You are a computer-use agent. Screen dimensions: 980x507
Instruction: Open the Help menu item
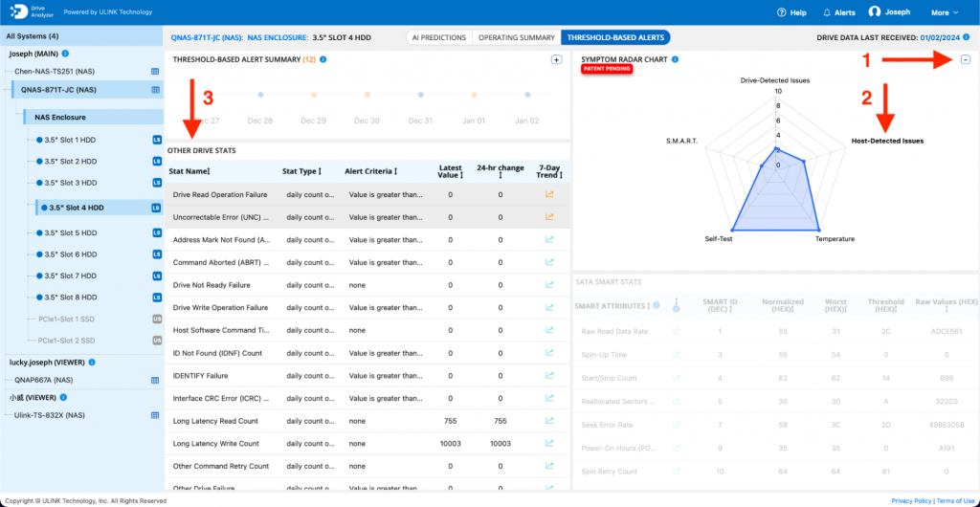point(791,12)
